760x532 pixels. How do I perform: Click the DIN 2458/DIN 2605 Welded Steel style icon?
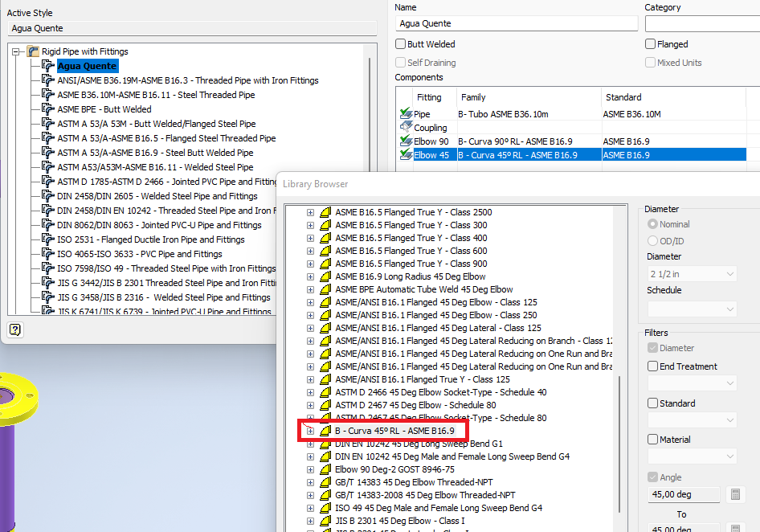(x=48, y=196)
